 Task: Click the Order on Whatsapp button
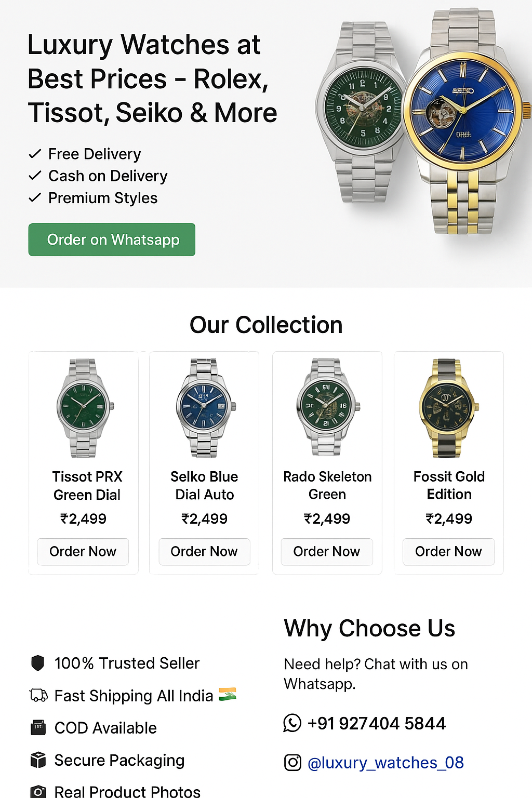pos(112,240)
